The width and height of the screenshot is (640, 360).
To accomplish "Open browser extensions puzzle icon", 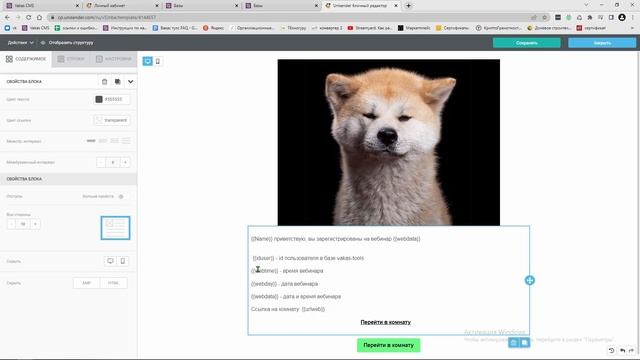I will 590,18.
